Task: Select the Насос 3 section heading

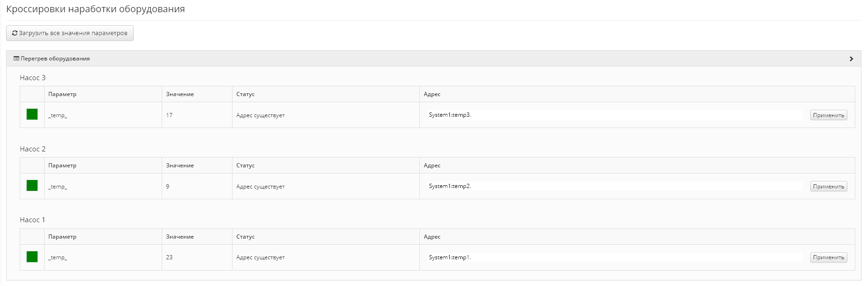Action: (33, 78)
